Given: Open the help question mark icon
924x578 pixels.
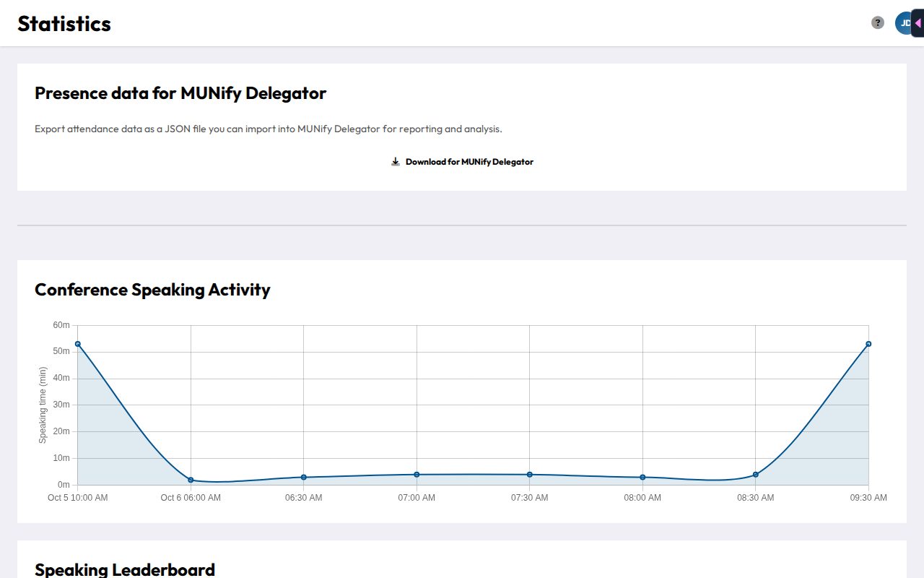Looking at the screenshot, I should coord(878,22).
